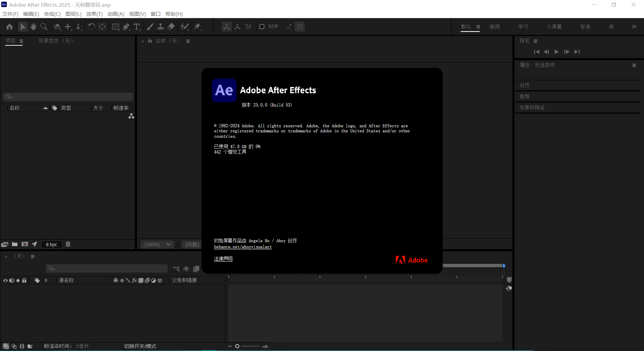Select the Clone Stamp tool

(160, 27)
